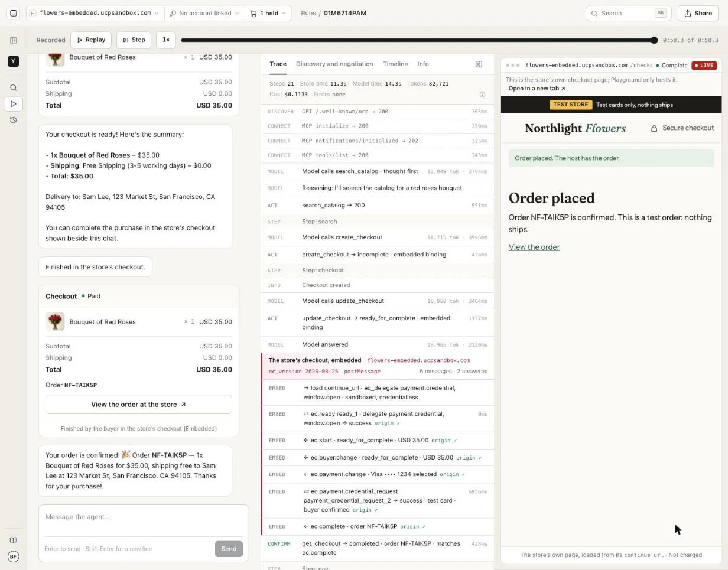This screenshot has height=570, width=728.
Task: Select ec.start ready_for_complete embed row
Action: tap(378, 441)
